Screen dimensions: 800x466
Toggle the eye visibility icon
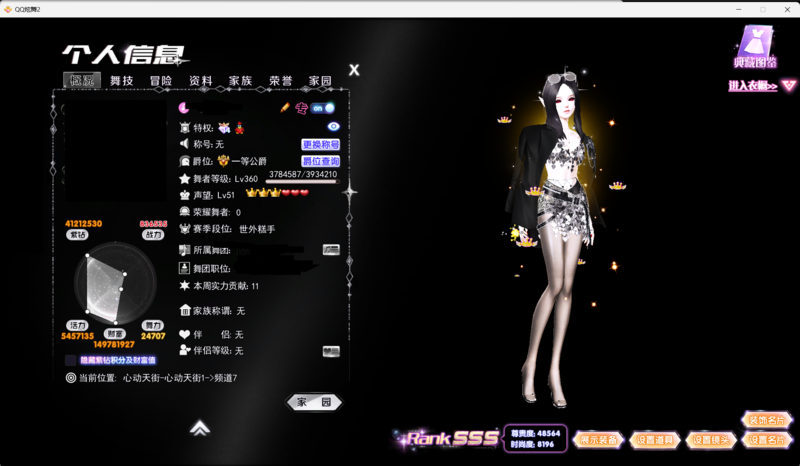333,126
